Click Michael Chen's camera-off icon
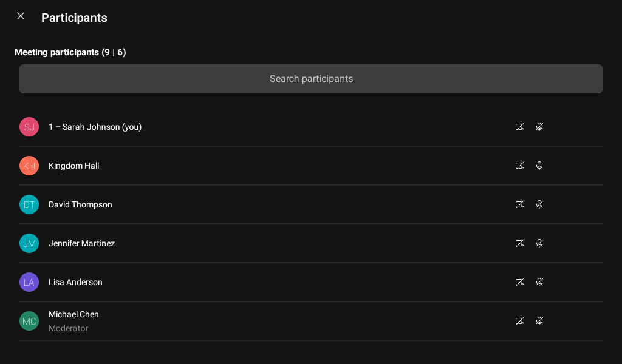This screenshot has height=364, width=622. coord(520,321)
